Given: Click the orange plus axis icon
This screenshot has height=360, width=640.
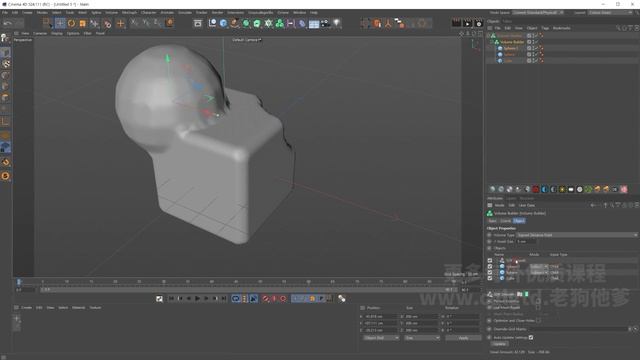Looking at the screenshot, I should click(120, 24).
